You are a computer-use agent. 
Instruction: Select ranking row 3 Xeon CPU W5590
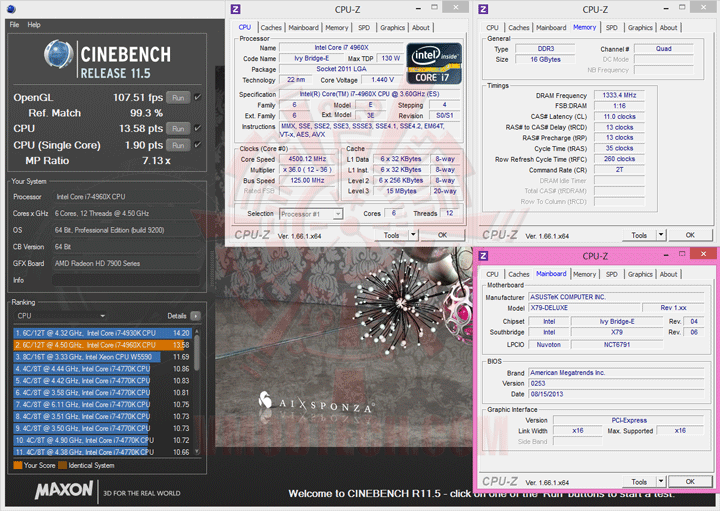(103, 357)
